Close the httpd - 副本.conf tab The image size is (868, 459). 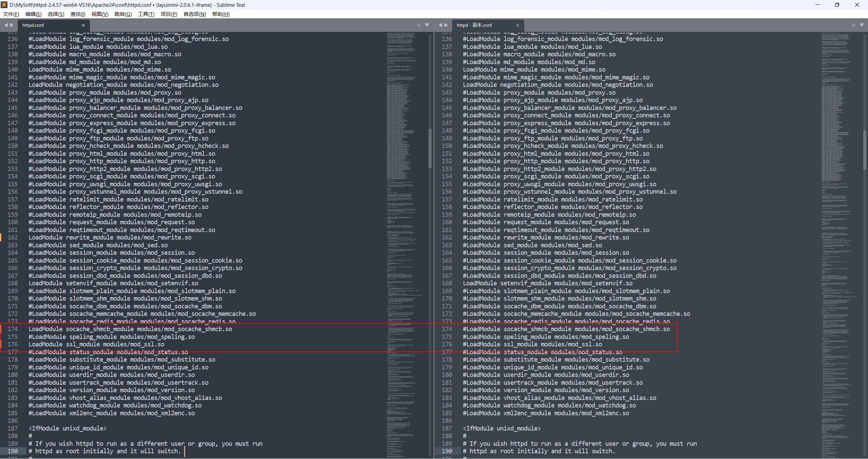pyautogui.click(x=517, y=25)
